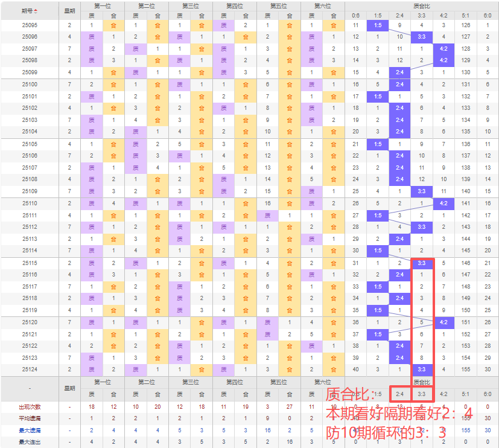Click highlighted 2:4 cell in row 25122
The image size is (499, 448).
(399, 346)
